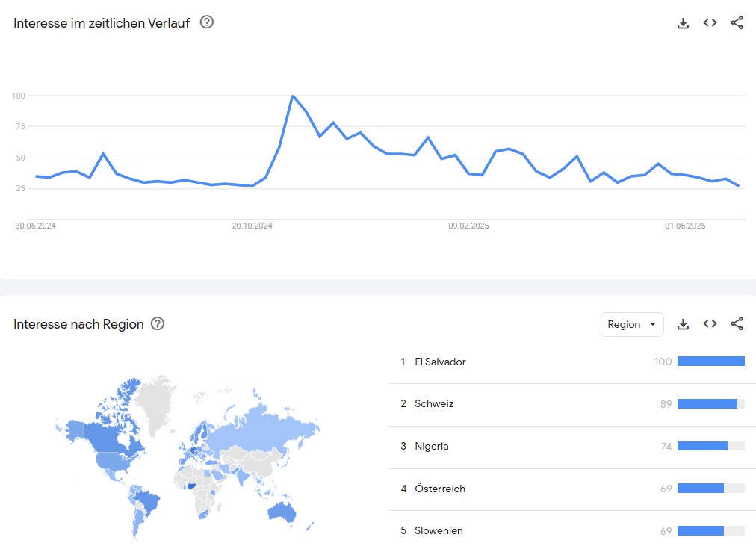
Task: Open help for Interesse im zeitlichen Verlauf
Action: point(207,22)
